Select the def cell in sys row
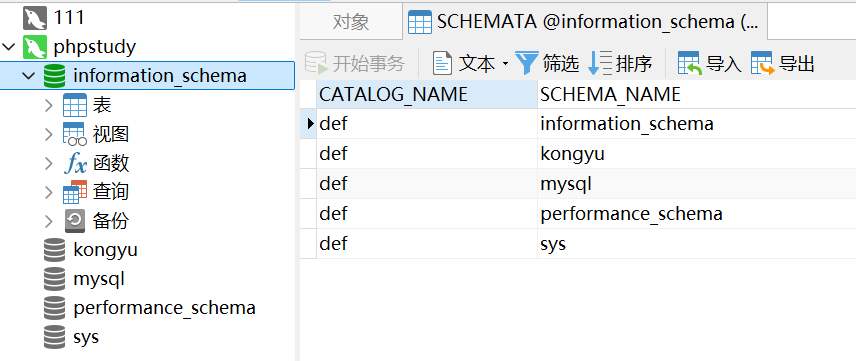The width and height of the screenshot is (856, 361). pos(427,244)
